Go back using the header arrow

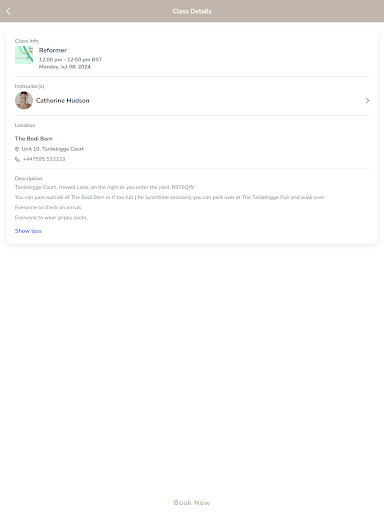coord(9,11)
